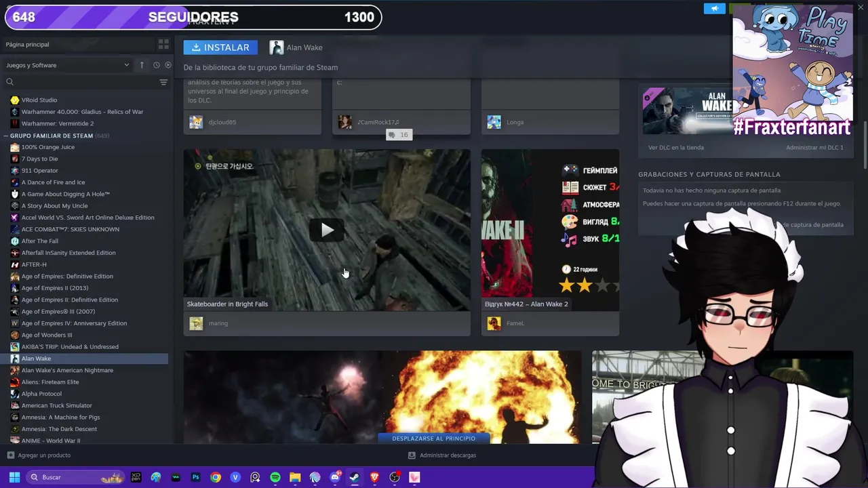Open the collections grid view icon

click(x=163, y=44)
